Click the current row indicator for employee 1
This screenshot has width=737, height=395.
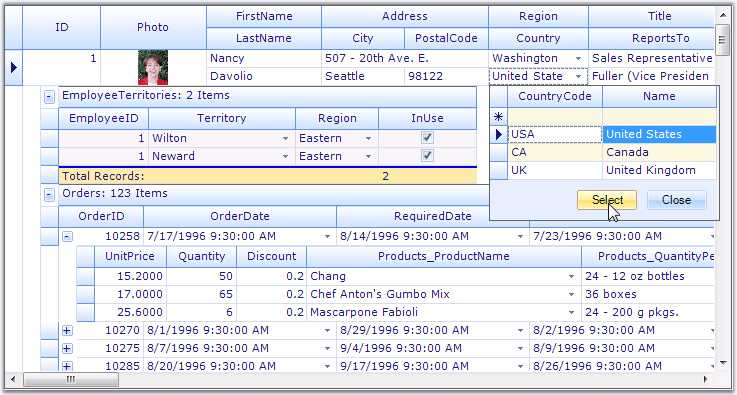tap(13, 68)
